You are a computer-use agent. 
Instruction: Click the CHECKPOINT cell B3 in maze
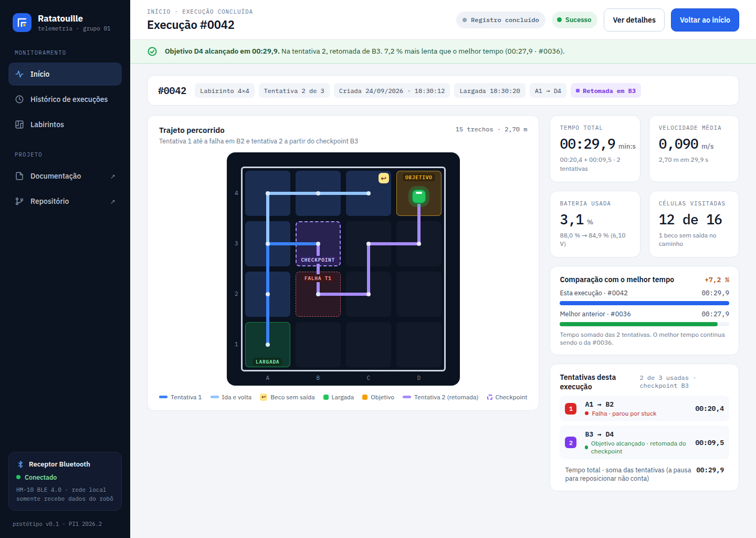tap(318, 244)
